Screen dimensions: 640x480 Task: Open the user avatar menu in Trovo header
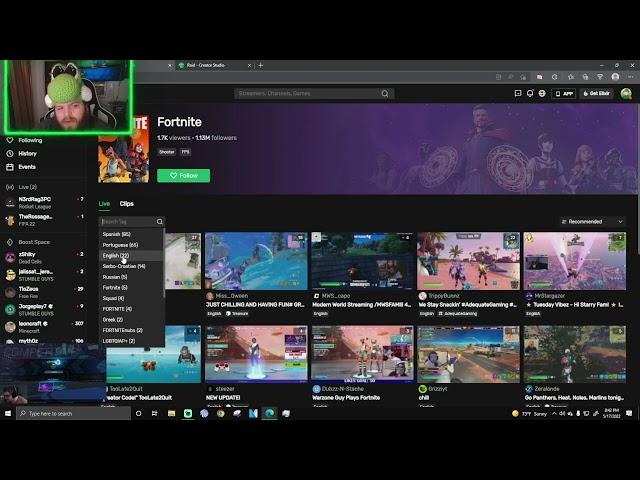(x=626, y=93)
